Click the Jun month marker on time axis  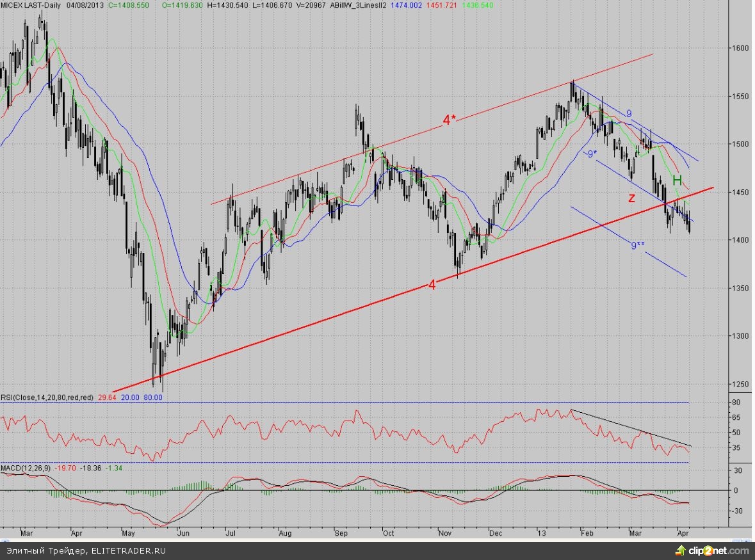point(183,531)
